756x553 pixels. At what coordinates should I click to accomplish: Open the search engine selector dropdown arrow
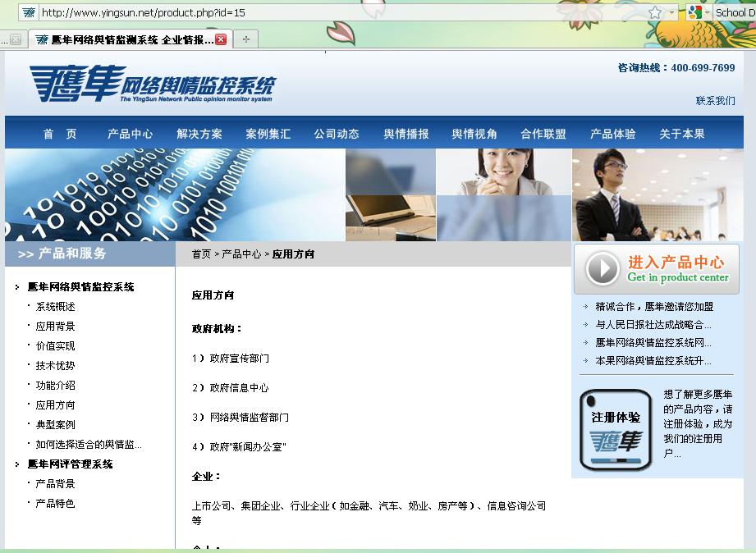[708, 12]
